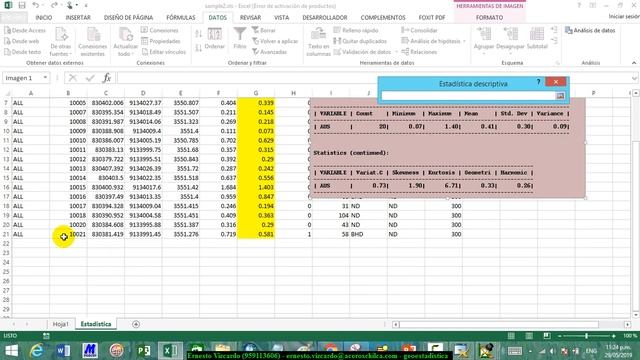Click expand-dialog icon in Estadística descriptiva

(x=560, y=96)
